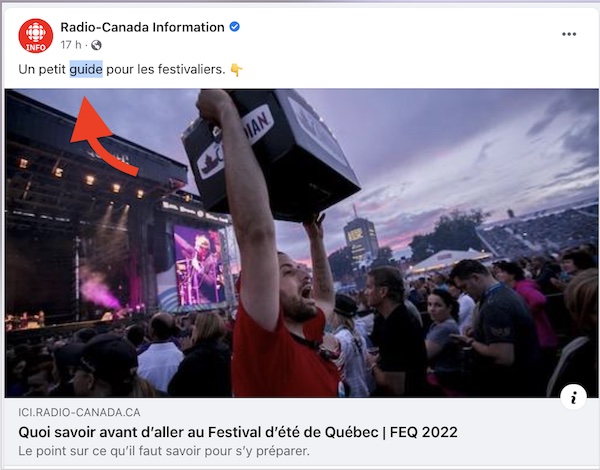Click the text pour les festivaliers
Screen dimensions: 600x470
(x=166, y=69)
